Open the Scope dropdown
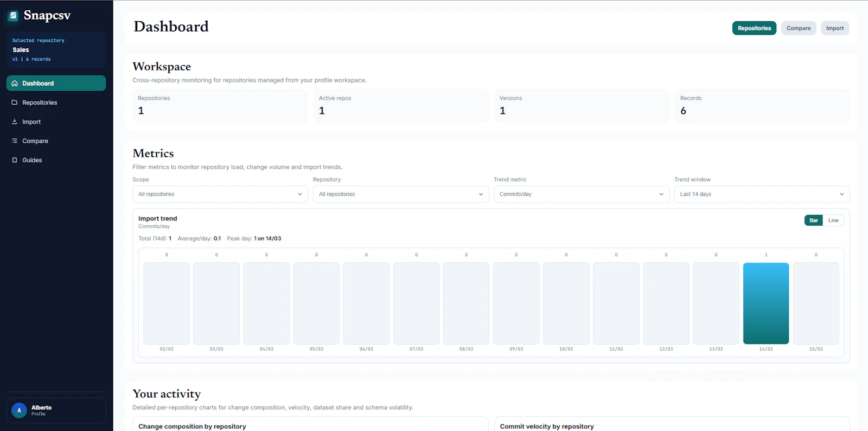868x431 pixels. pos(220,194)
